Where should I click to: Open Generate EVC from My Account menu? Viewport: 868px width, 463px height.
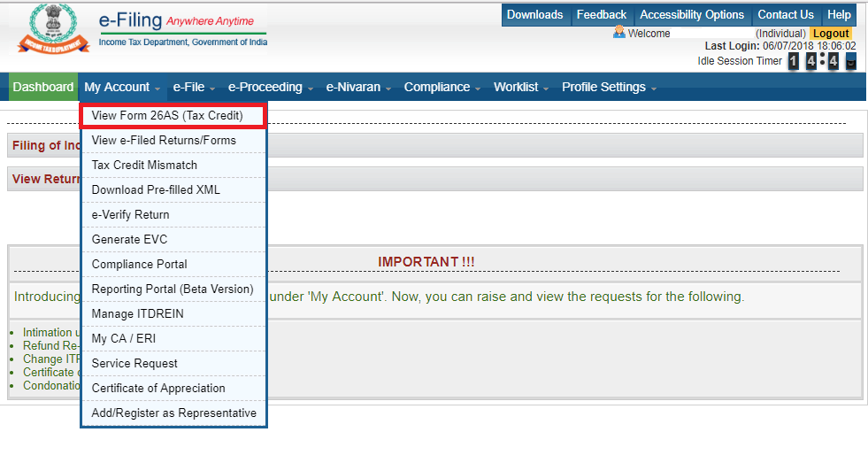(x=129, y=239)
